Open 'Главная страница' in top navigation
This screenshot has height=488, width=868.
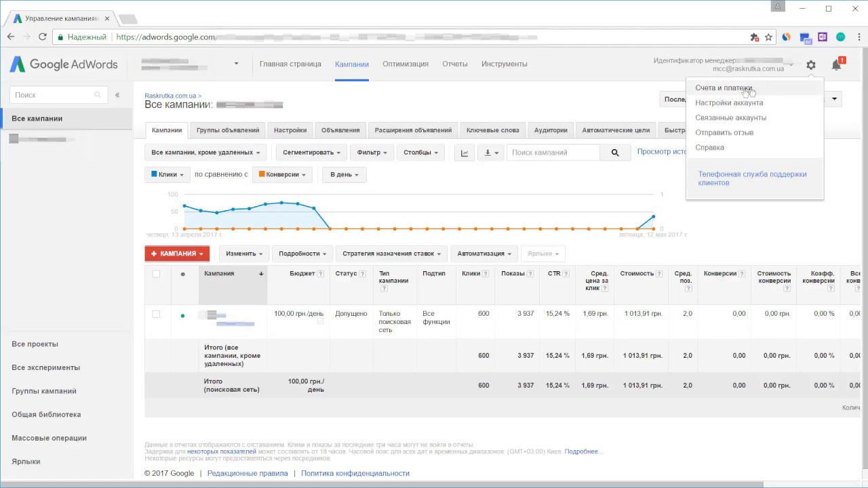click(x=290, y=64)
